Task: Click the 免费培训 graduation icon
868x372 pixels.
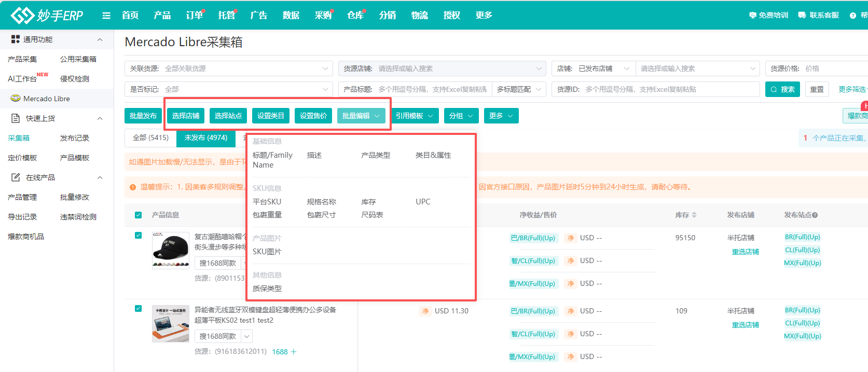Action: coord(753,16)
